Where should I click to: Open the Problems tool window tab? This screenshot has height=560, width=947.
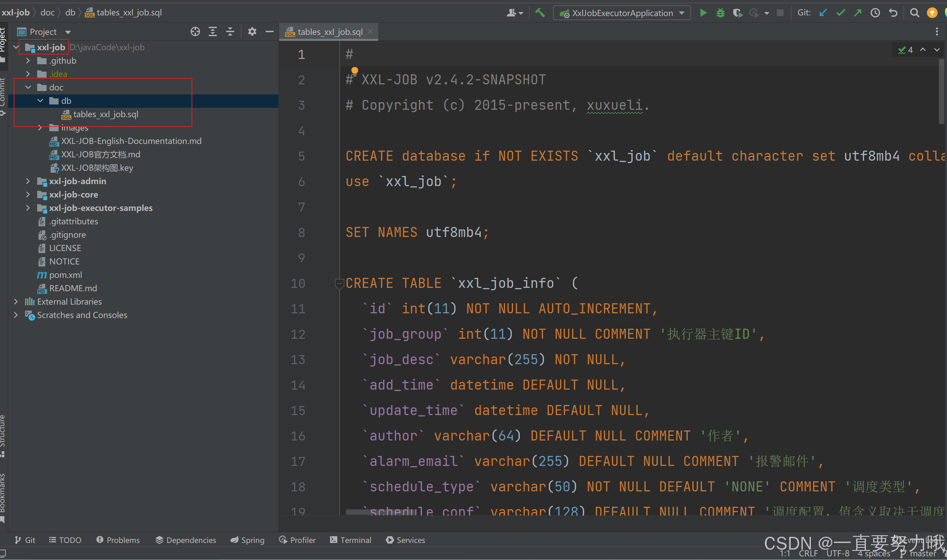point(118,540)
